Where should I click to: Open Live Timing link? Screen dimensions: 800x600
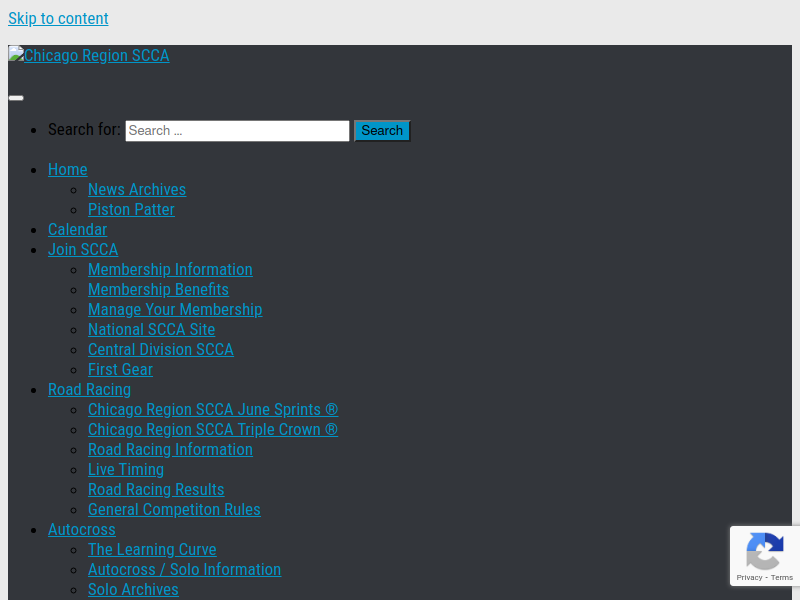126,469
